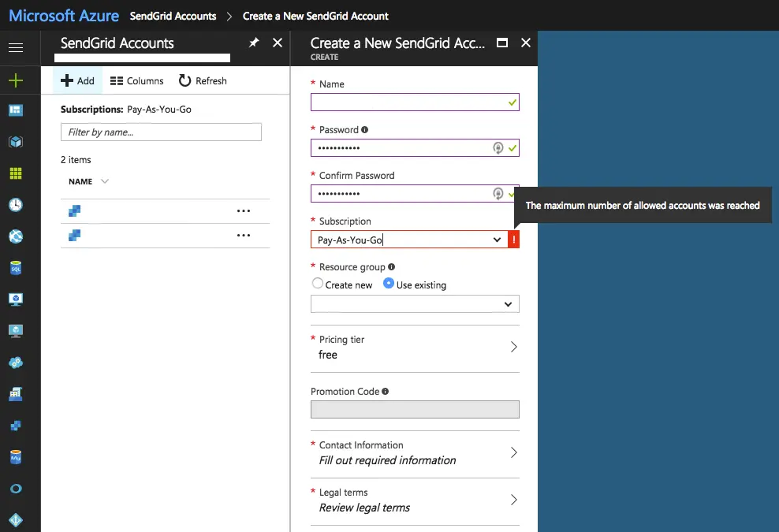Click the red error icon beside Subscription

pyautogui.click(x=514, y=240)
